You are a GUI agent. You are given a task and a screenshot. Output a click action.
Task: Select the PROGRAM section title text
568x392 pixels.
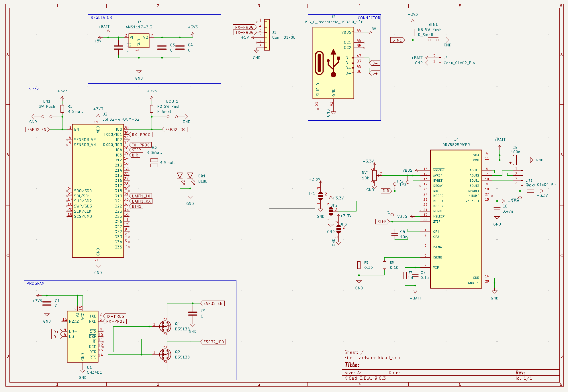tap(36, 283)
